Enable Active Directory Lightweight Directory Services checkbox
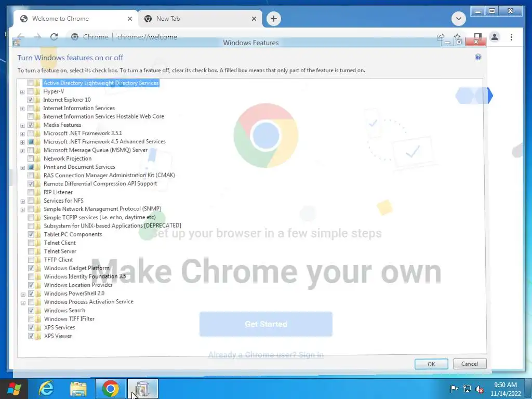This screenshot has height=399, width=532. click(30, 83)
